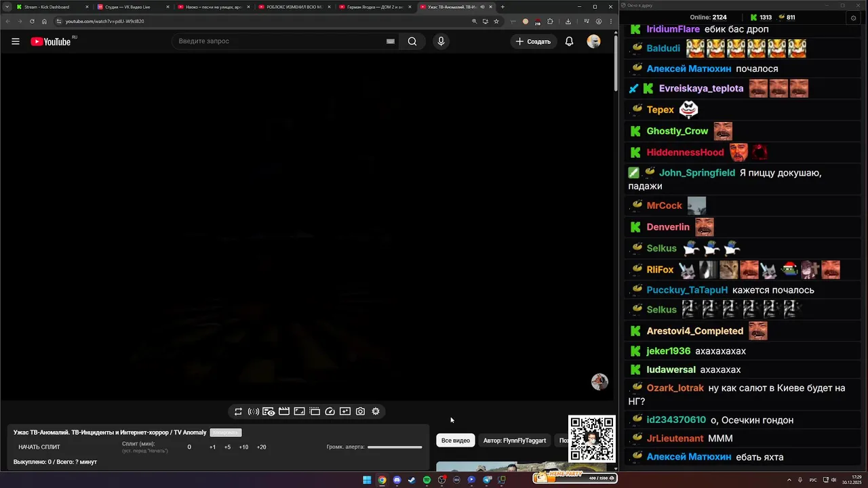The height and width of the screenshot is (488, 868).
Task: Click username Evreiskaya_teplota in chat
Action: pyautogui.click(x=701, y=88)
